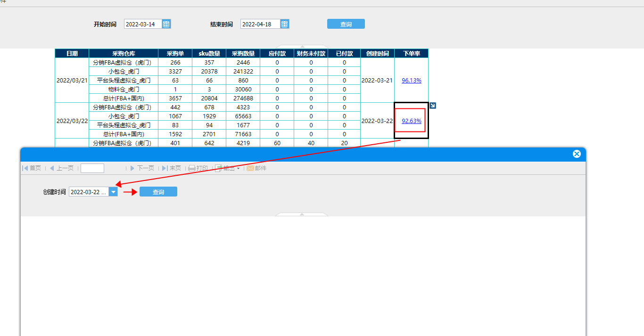Click the top 查询 button beside end time
Screen dimensions: 644x336
click(346, 24)
